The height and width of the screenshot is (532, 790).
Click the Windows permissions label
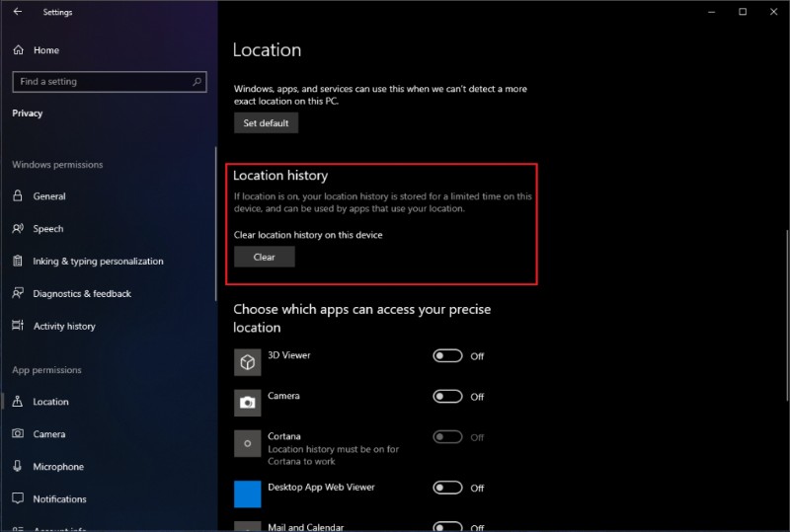click(57, 165)
